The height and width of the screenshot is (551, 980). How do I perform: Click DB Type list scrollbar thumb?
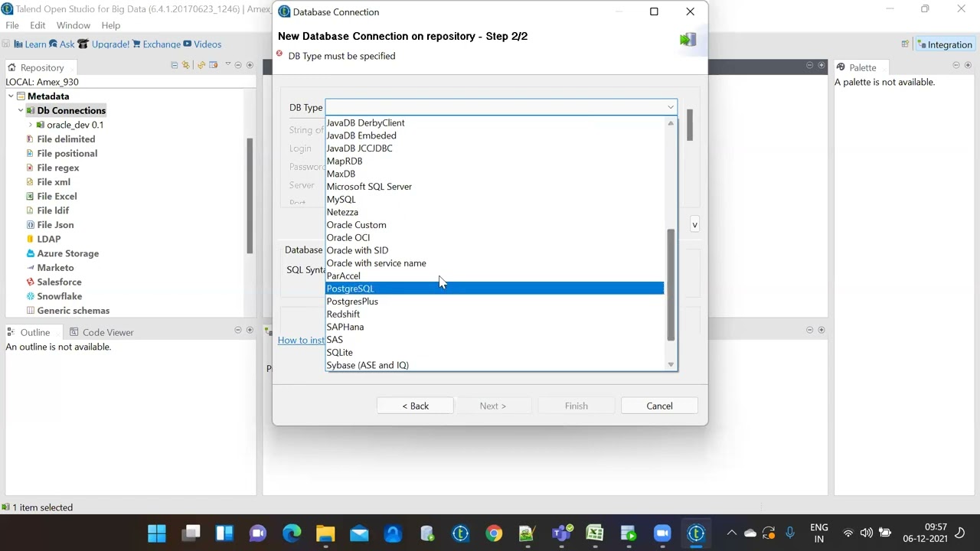coord(671,285)
